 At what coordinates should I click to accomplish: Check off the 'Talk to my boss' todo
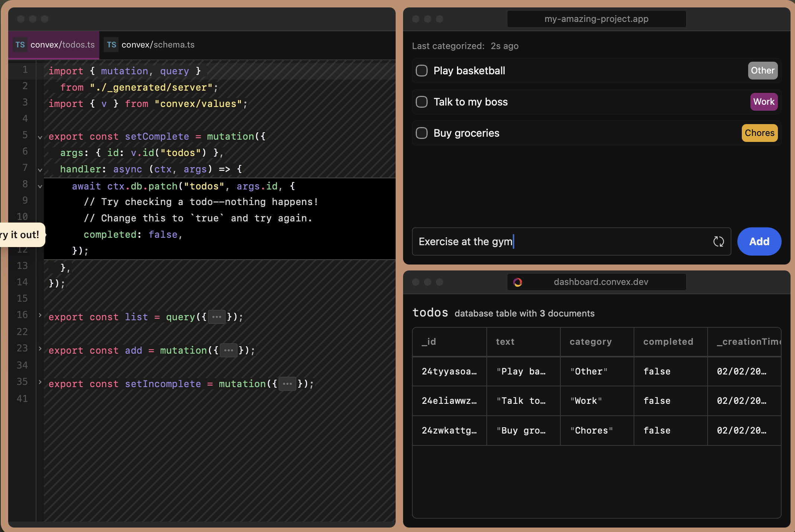pyautogui.click(x=422, y=102)
